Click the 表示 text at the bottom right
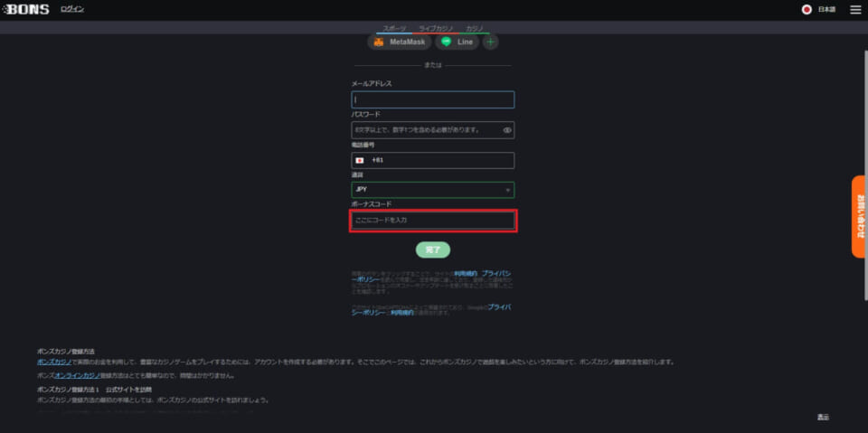868x433 pixels. tap(823, 418)
